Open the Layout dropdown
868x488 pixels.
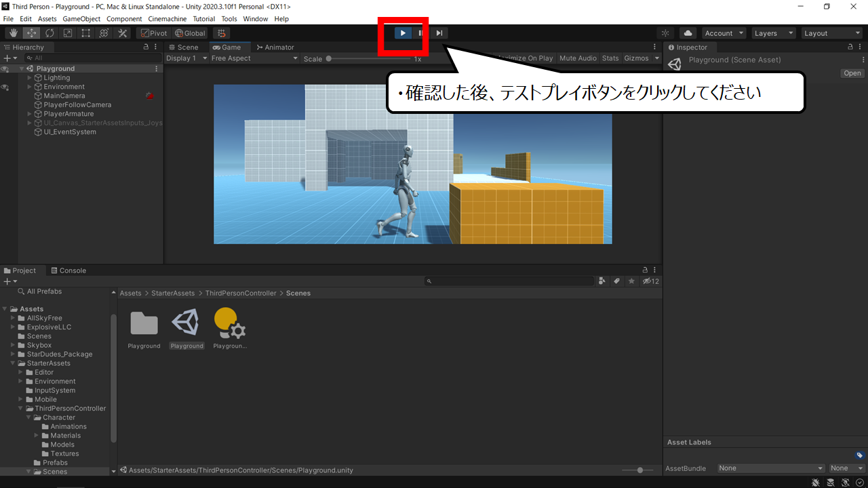[832, 33]
